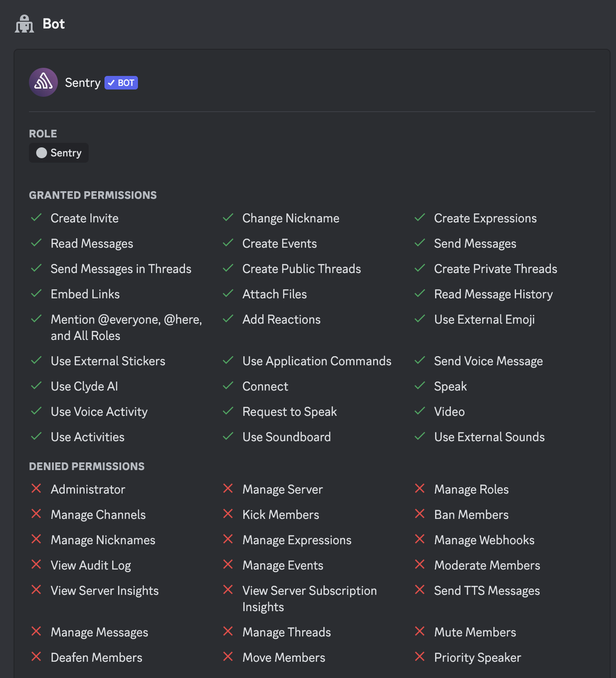The image size is (616, 678).
Task: Click the X icon next to Administrator
Action: 36,489
